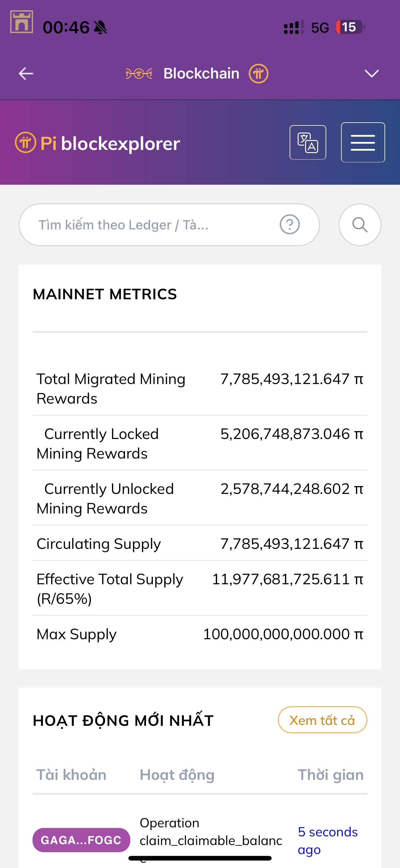Viewport: 400px width, 868px height.
Task: Open the hamburger navigation menu
Action: point(362,142)
